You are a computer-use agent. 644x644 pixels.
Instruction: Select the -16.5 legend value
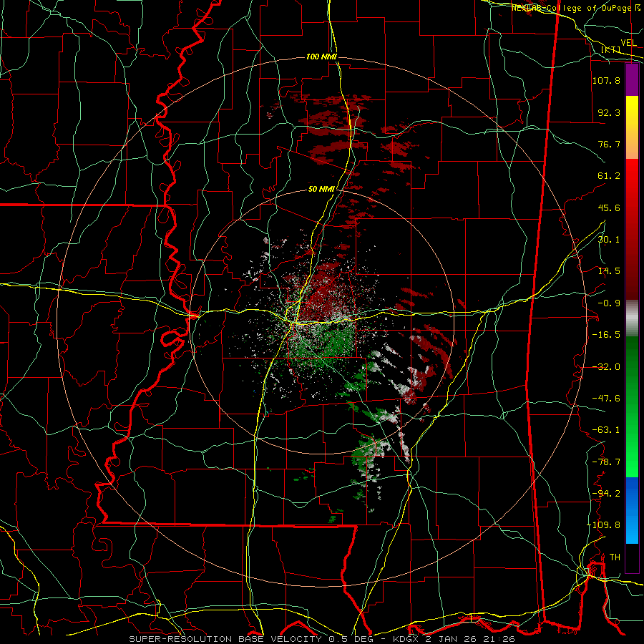pyautogui.click(x=606, y=335)
